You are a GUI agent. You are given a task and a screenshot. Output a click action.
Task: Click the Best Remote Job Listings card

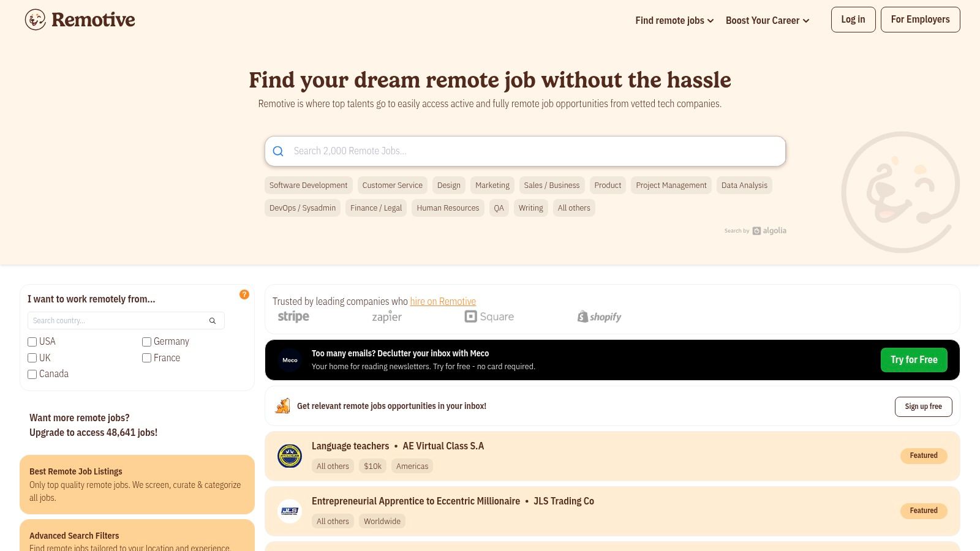(x=137, y=484)
